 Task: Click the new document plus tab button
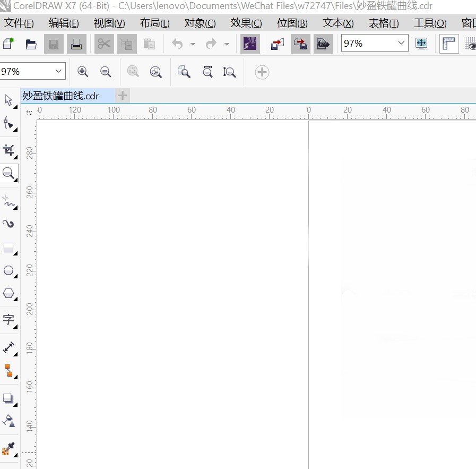pyautogui.click(x=123, y=96)
